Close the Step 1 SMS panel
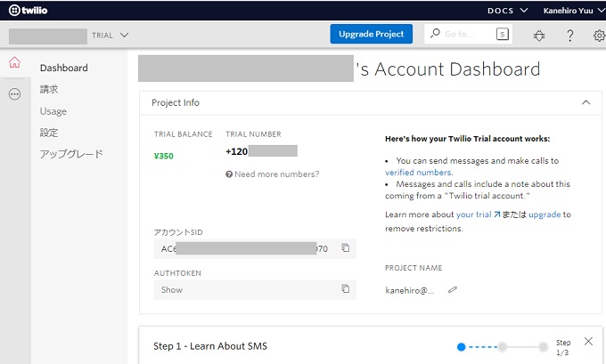Image resolution: width=606 pixels, height=364 pixels. 588,341
